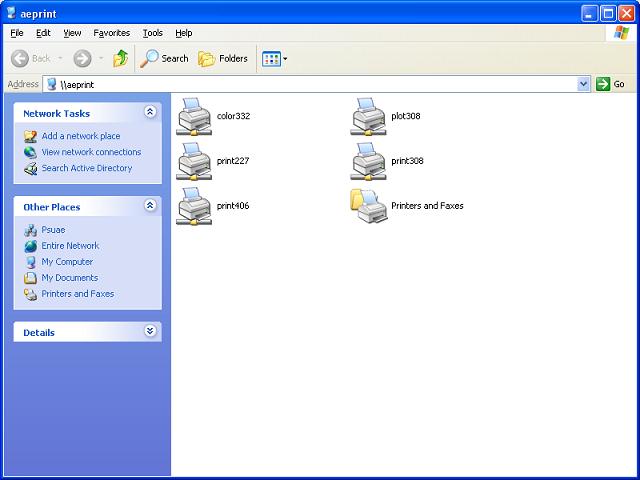Open the View menu
This screenshot has width=640, height=480.
(x=72, y=33)
